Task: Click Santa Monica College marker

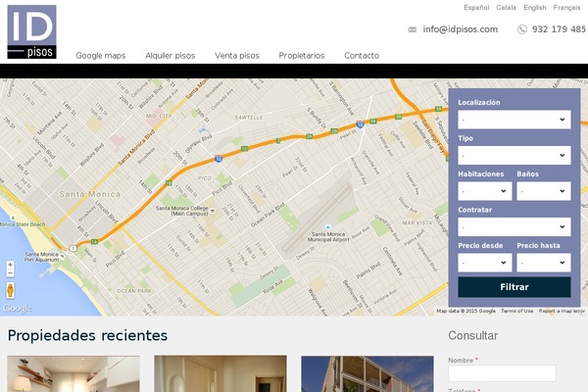Action: 213,211
